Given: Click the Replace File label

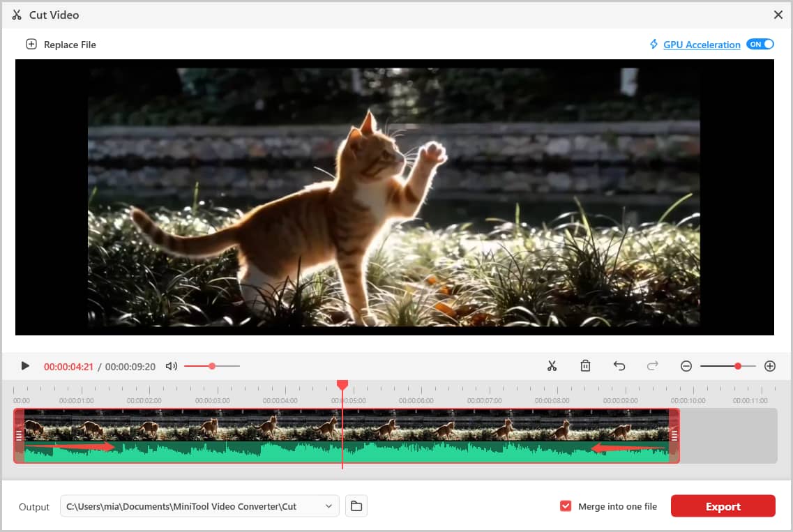Looking at the screenshot, I should [70, 45].
